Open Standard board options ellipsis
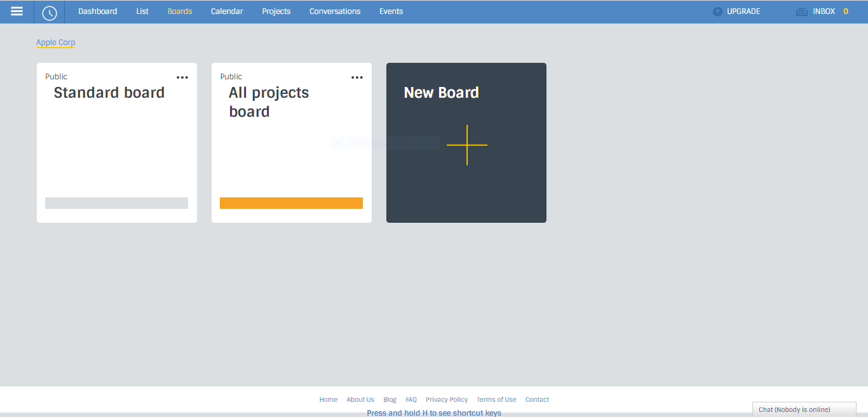Image resolution: width=868 pixels, height=417 pixels. coord(182,77)
